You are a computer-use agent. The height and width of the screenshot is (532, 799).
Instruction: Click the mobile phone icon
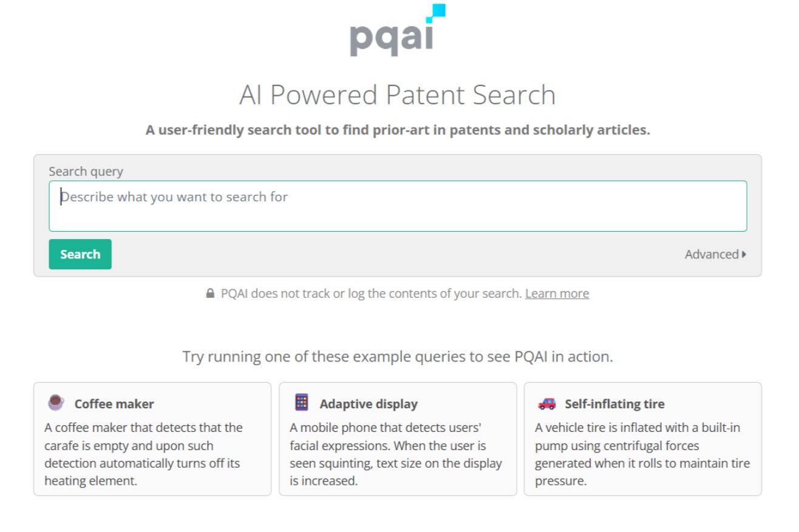(301, 403)
